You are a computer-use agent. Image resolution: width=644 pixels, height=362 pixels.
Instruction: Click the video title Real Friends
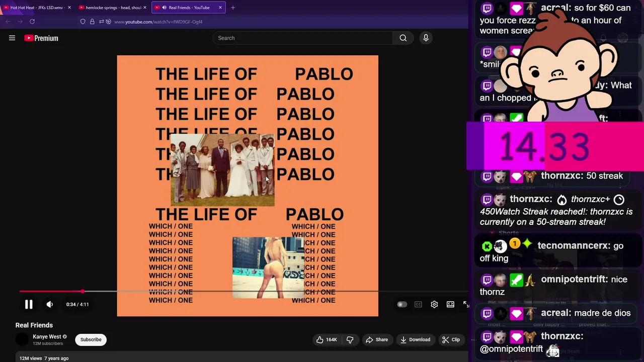tap(34, 325)
